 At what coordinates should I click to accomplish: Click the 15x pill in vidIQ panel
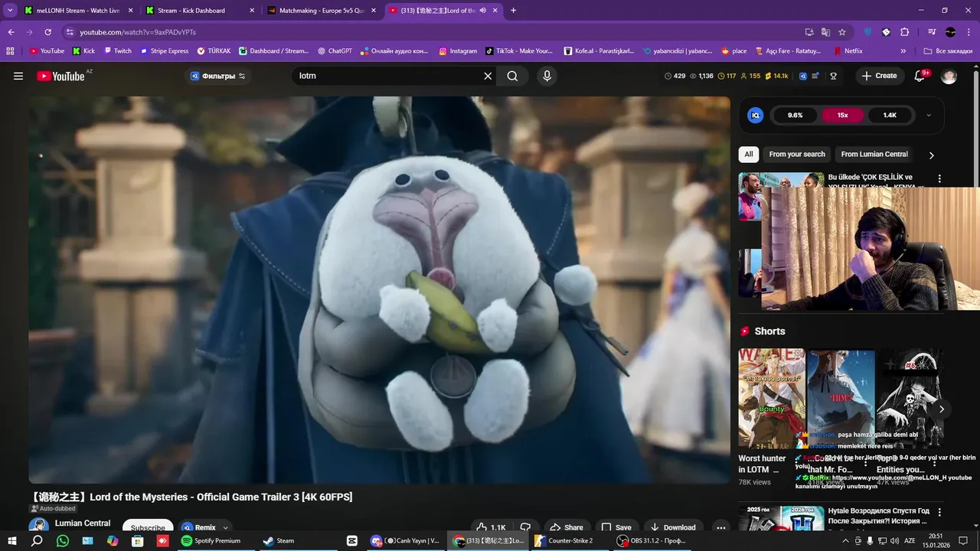(843, 115)
